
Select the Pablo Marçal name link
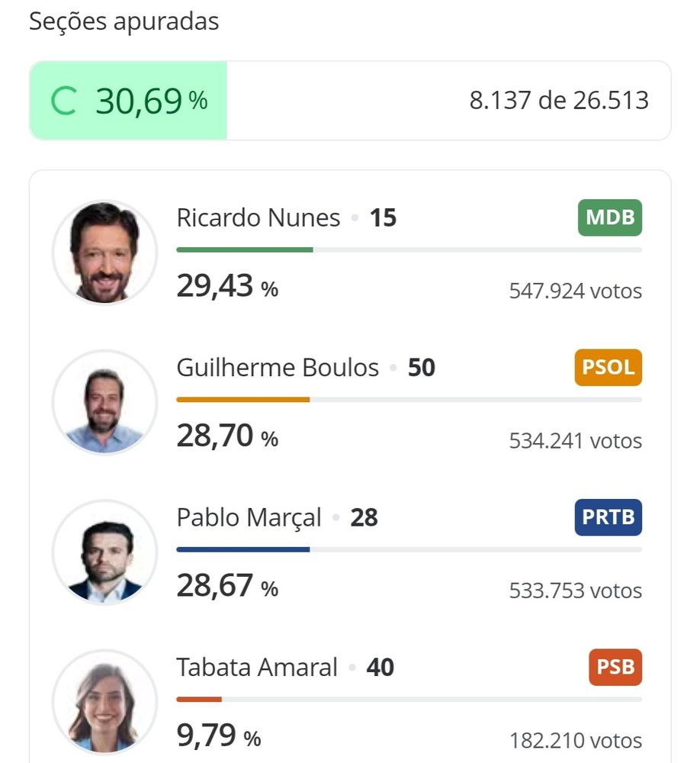249,518
